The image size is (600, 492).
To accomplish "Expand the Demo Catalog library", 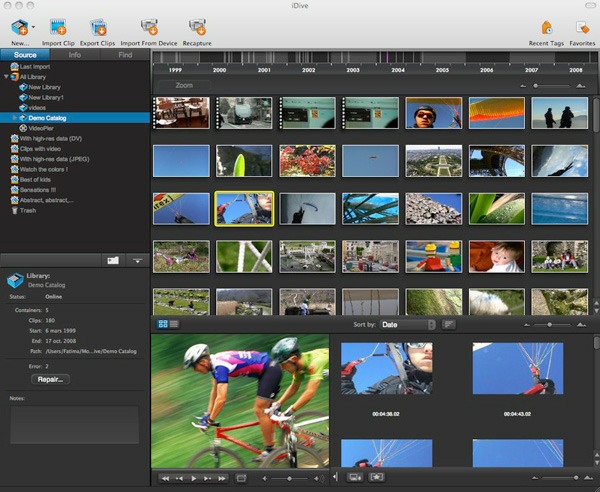I will coord(14,117).
